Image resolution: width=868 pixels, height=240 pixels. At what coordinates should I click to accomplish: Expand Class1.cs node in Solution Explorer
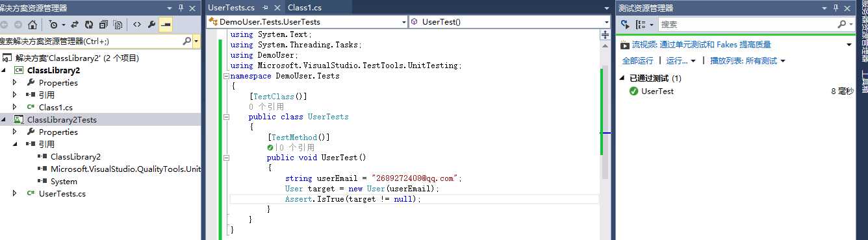pos(15,107)
